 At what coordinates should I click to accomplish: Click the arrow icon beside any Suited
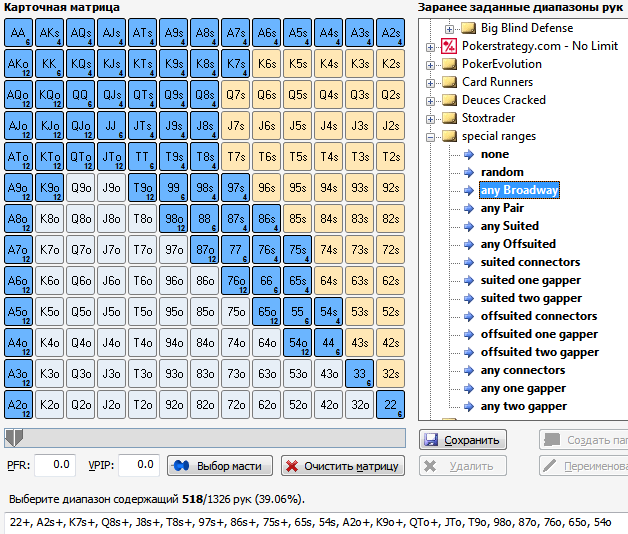[469, 226]
